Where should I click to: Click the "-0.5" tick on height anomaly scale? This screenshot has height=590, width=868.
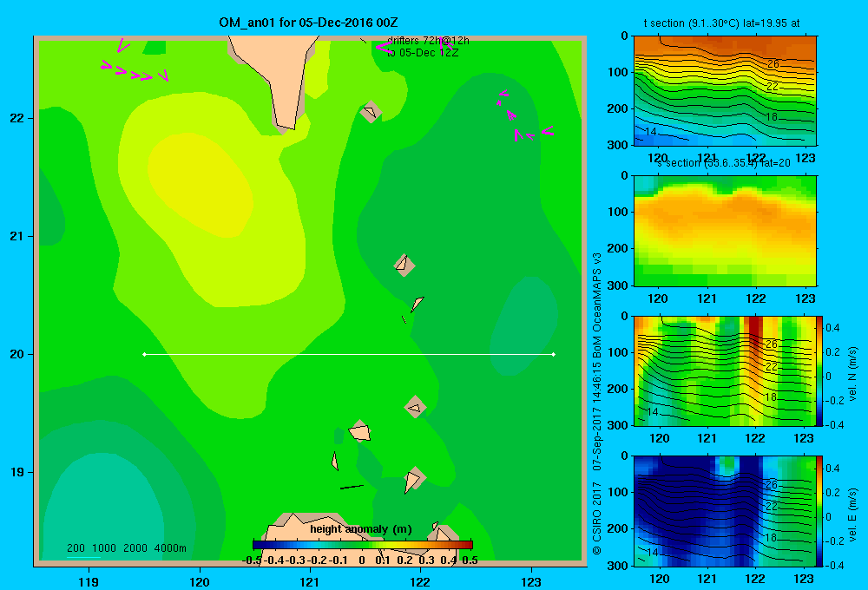pos(252,560)
